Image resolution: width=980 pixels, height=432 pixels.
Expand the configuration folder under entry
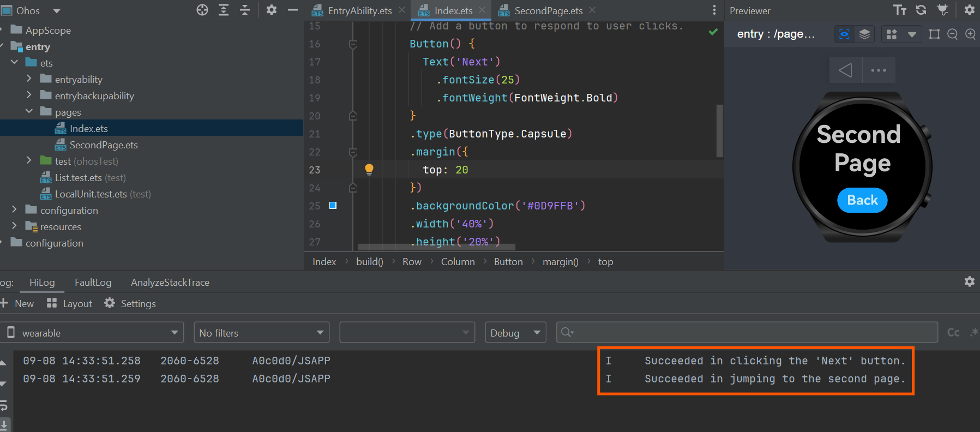(14, 210)
